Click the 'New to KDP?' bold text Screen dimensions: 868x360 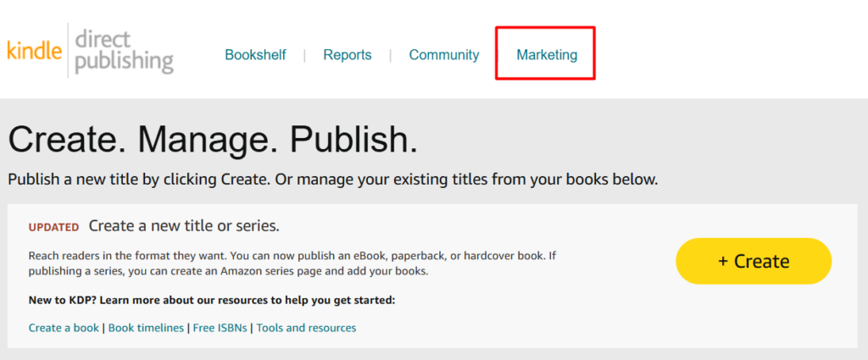(x=212, y=301)
